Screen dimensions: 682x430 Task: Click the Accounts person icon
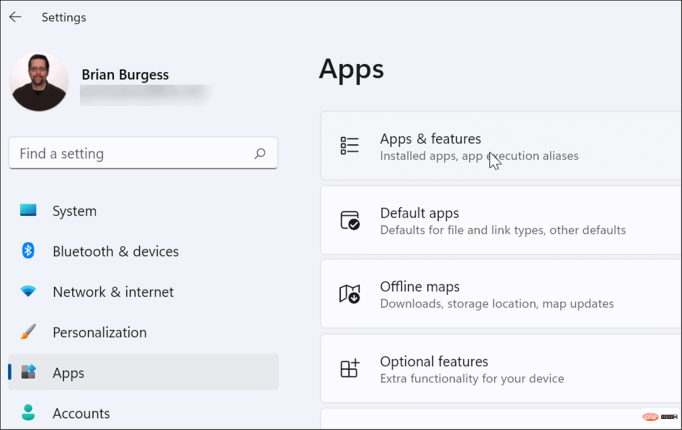pos(28,412)
